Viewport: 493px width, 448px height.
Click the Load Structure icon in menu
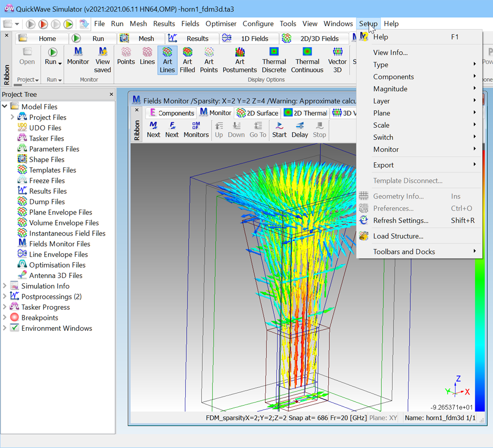click(364, 236)
